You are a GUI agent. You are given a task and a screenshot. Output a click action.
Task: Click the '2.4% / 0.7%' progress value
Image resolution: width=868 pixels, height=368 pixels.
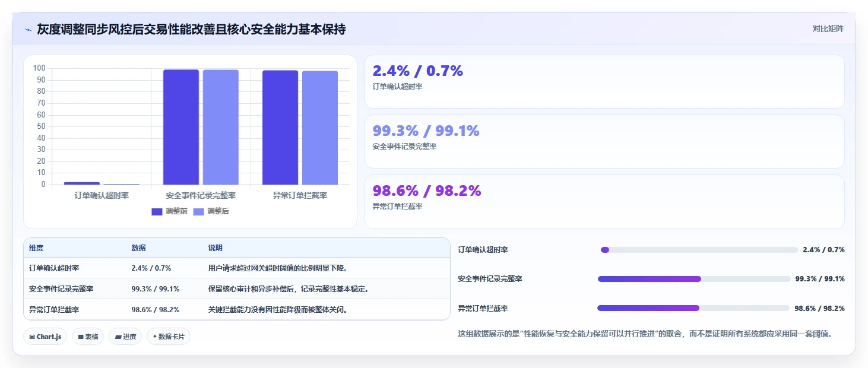tap(823, 250)
